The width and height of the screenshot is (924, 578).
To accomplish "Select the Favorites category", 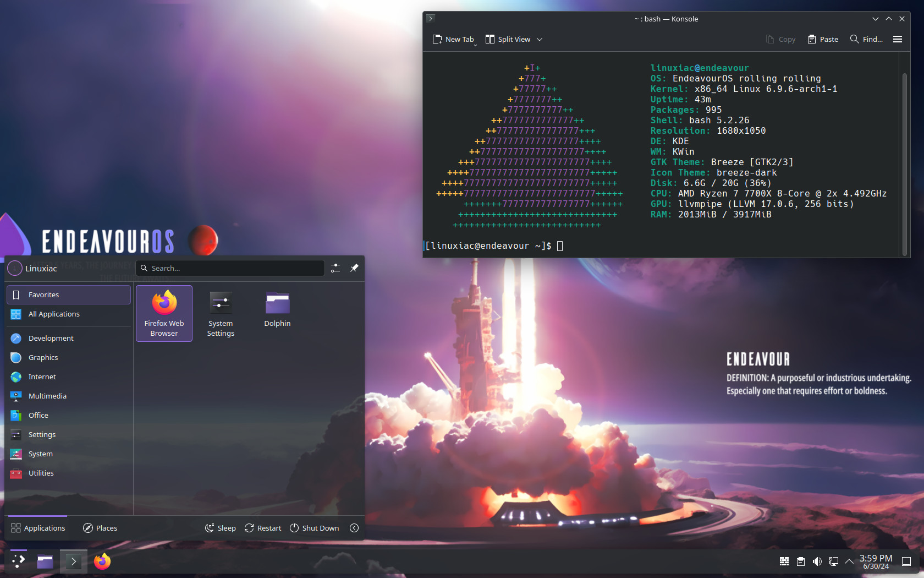I will click(x=69, y=295).
